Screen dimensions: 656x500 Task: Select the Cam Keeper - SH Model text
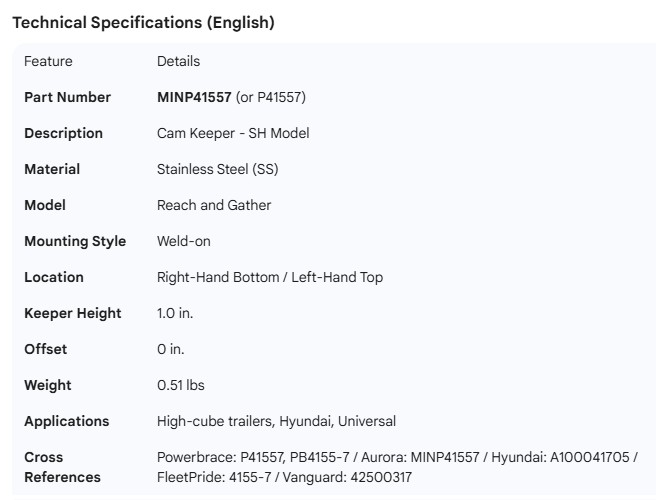click(236, 133)
